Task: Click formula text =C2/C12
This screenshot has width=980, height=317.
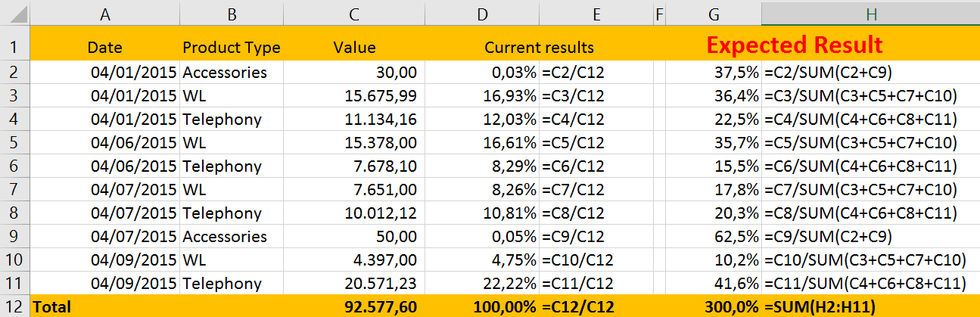Action: pyautogui.click(x=573, y=73)
